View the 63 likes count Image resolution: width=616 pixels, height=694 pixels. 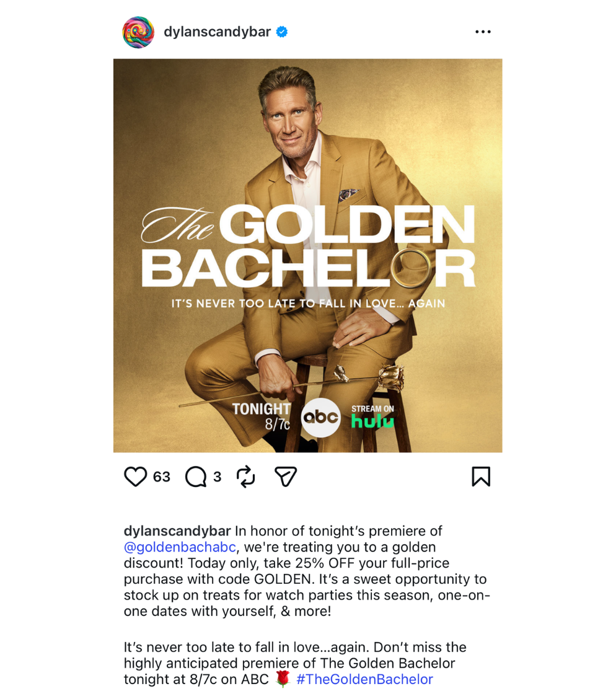(x=162, y=477)
